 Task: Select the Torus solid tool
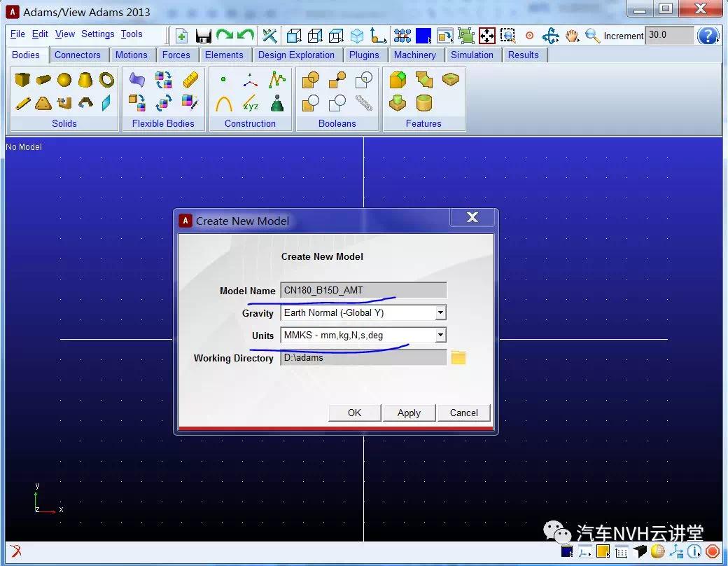click(x=107, y=79)
